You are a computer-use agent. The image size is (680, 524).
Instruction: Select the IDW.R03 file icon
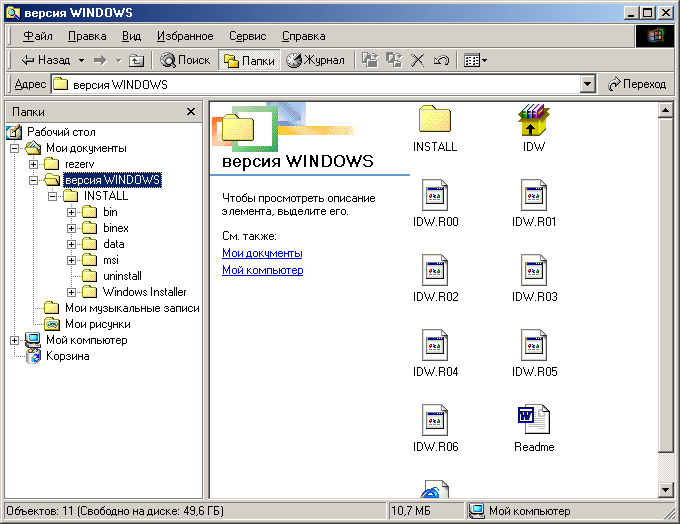tap(533, 270)
